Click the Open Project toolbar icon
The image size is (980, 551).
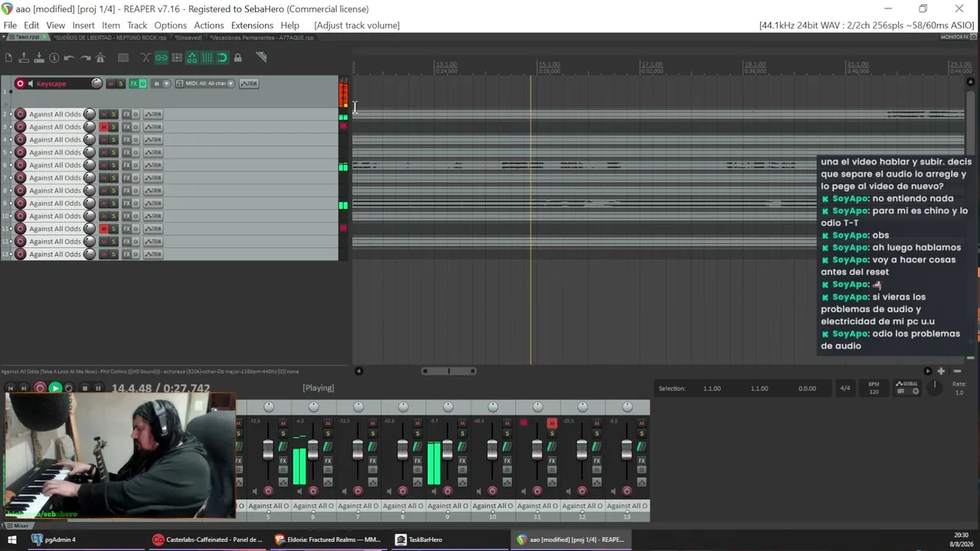(24, 58)
